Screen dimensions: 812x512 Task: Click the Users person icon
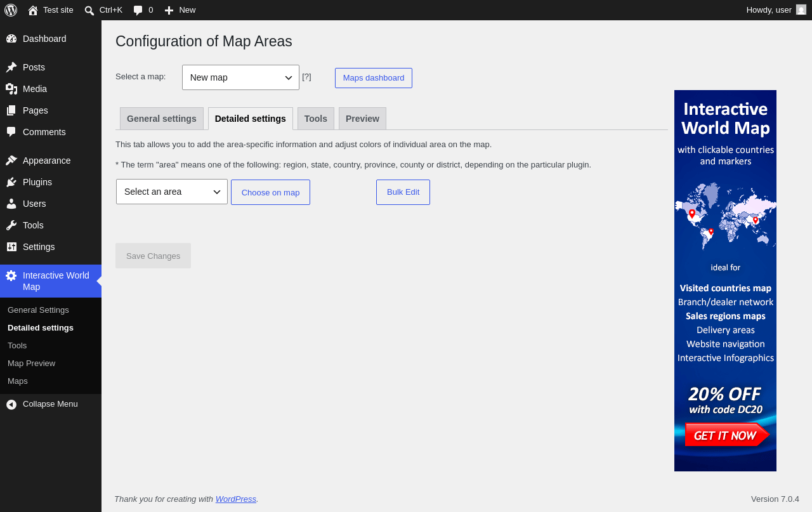click(x=11, y=204)
